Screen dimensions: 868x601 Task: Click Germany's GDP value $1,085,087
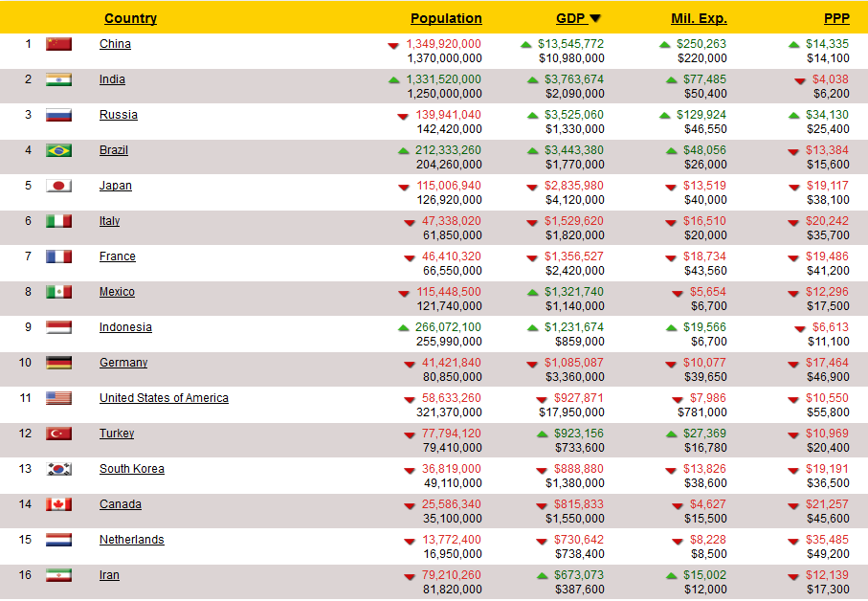coord(574,363)
